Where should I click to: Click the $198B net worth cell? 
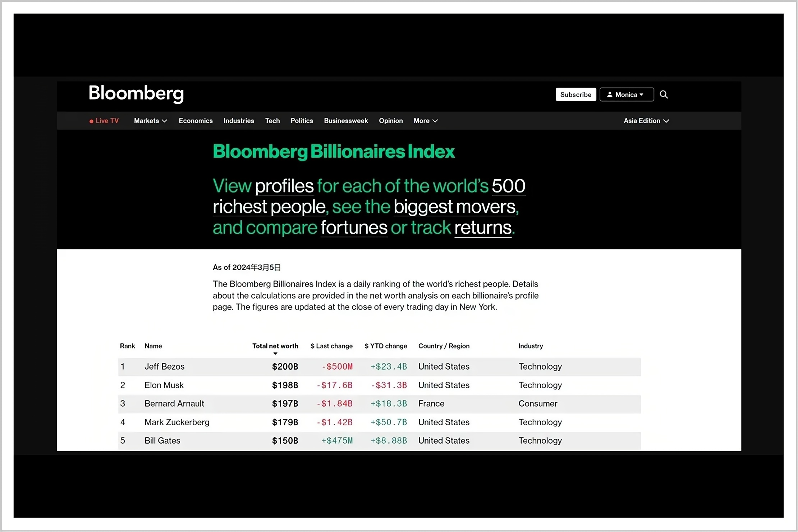[x=285, y=385]
